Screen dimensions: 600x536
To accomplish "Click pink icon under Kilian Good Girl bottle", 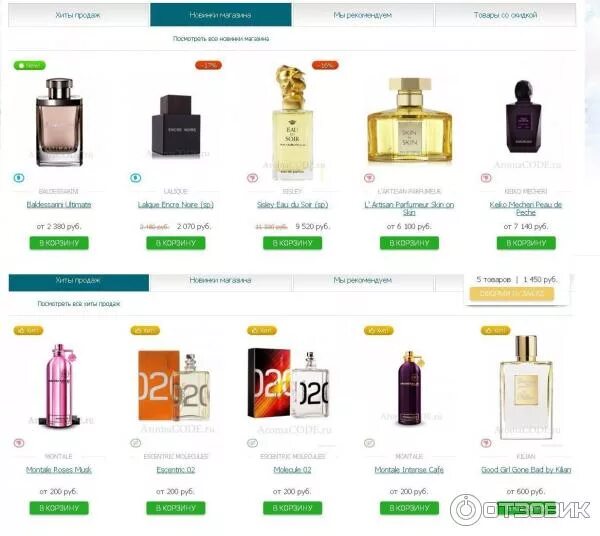I will (486, 443).
